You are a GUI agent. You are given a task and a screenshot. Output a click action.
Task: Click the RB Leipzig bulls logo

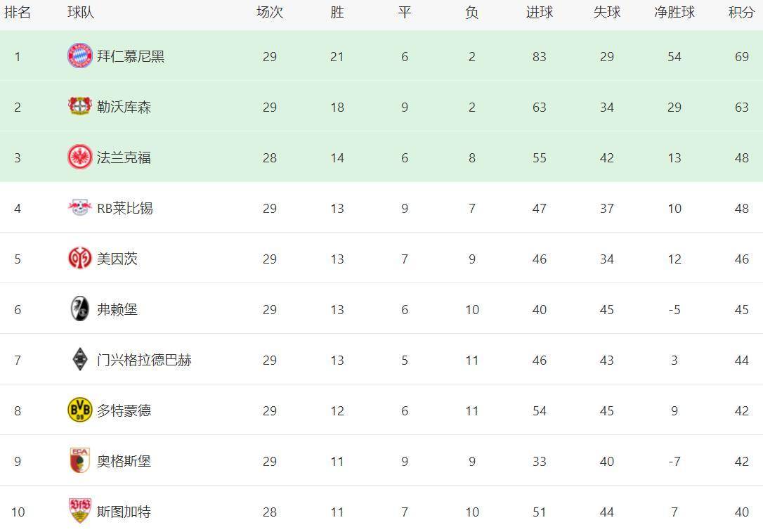pyautogui.click(x=79, y=208)
